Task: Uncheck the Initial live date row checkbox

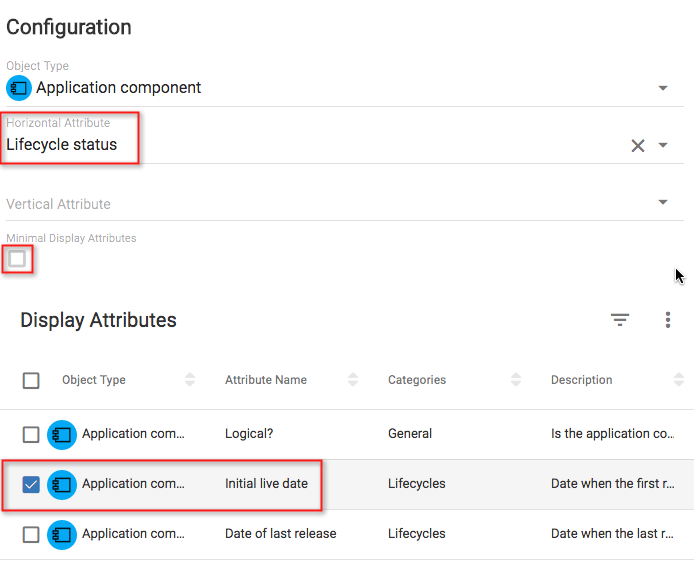Action: 31,484
